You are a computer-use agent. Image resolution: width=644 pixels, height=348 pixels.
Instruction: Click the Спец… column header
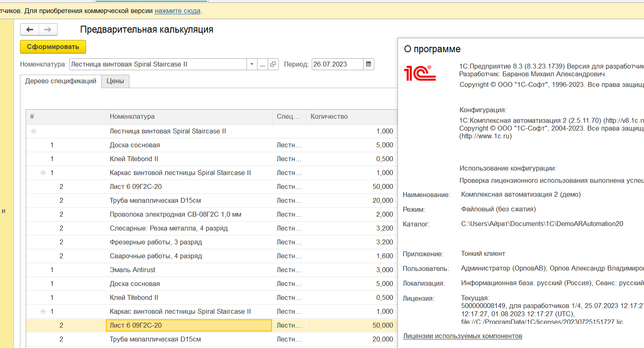pyautogui.click(x=289, y=117)
